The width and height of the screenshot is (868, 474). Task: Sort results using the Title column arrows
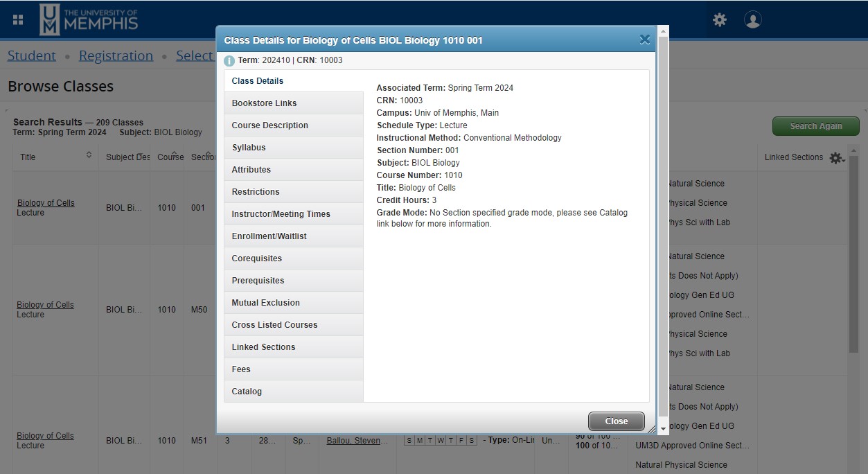coord(89,156)
